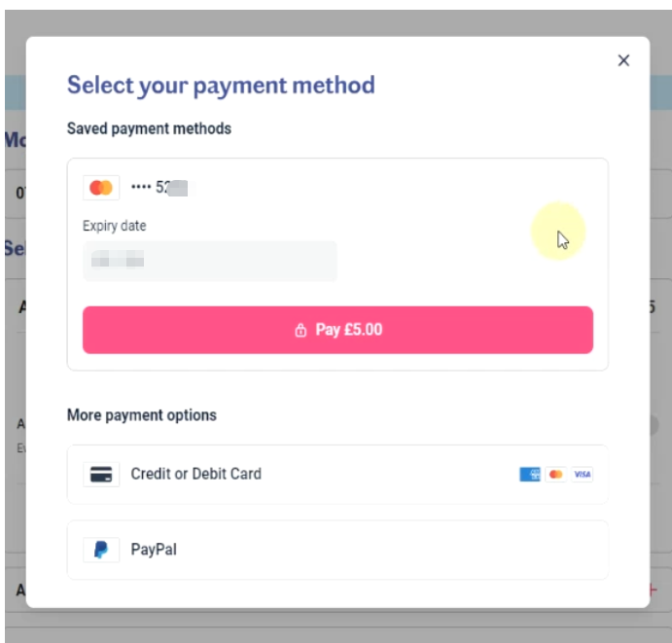This screenshot has width=672, height=643.
Task: Click the small Mastercard logo in card option
Action: [x=556, y=474]
